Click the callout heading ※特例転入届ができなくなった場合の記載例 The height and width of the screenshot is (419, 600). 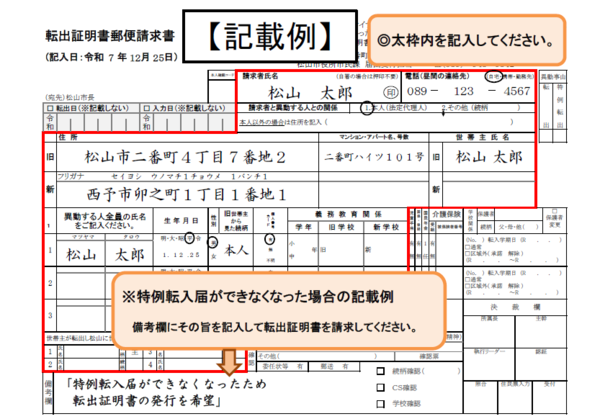pos(258,296)
